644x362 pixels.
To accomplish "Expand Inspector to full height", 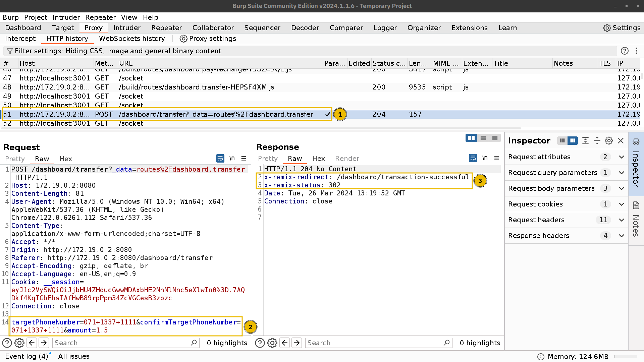I will pyautogui.click(x=585, y=141).
